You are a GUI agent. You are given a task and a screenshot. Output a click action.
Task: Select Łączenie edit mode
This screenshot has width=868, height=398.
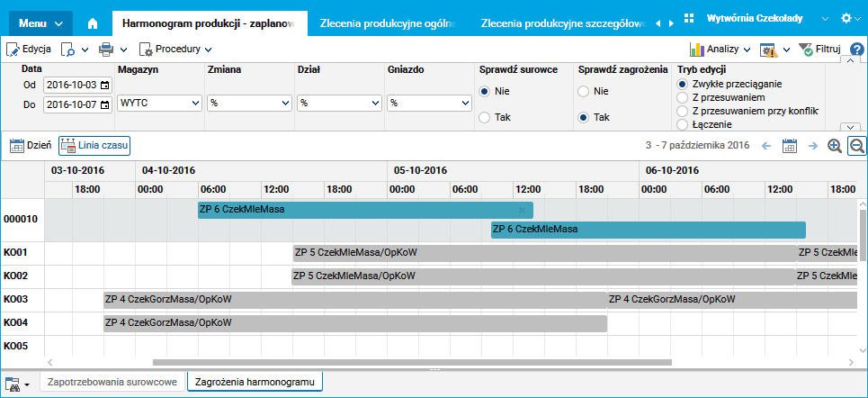[682, 124]
